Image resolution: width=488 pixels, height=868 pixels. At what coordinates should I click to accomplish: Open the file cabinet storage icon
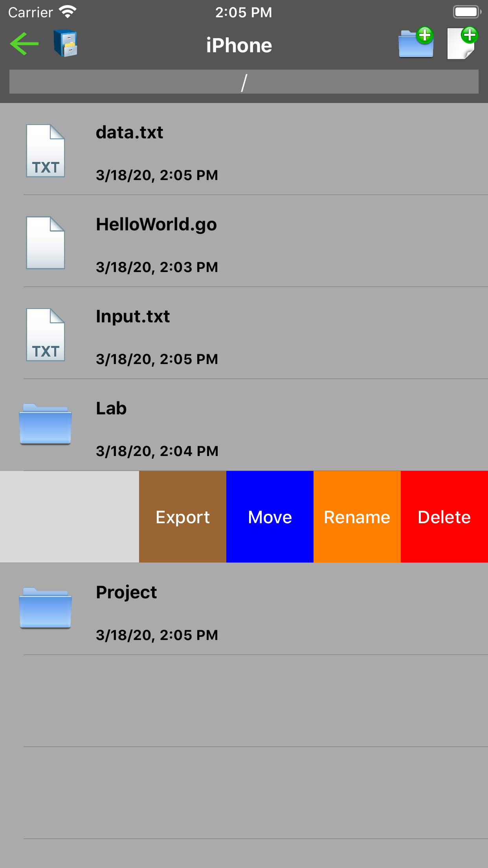click(66, 43)
